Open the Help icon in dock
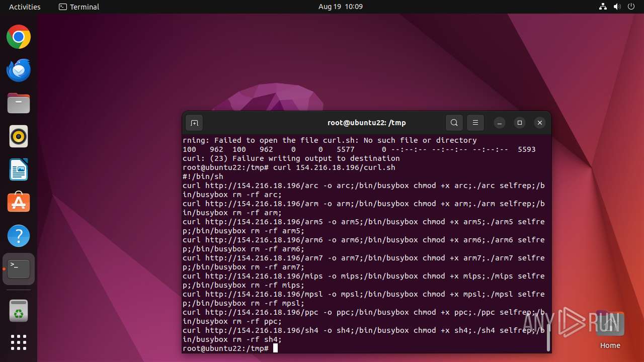Screen dimensions: 644x362 tap(19, 236)
